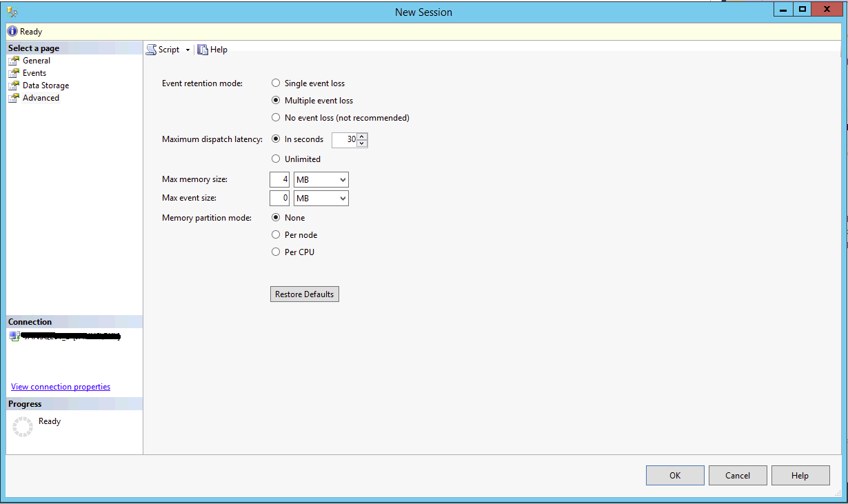Screen dimensions: 848x504
Task: Click the Data Storage page icon
Action: point(14,85)
